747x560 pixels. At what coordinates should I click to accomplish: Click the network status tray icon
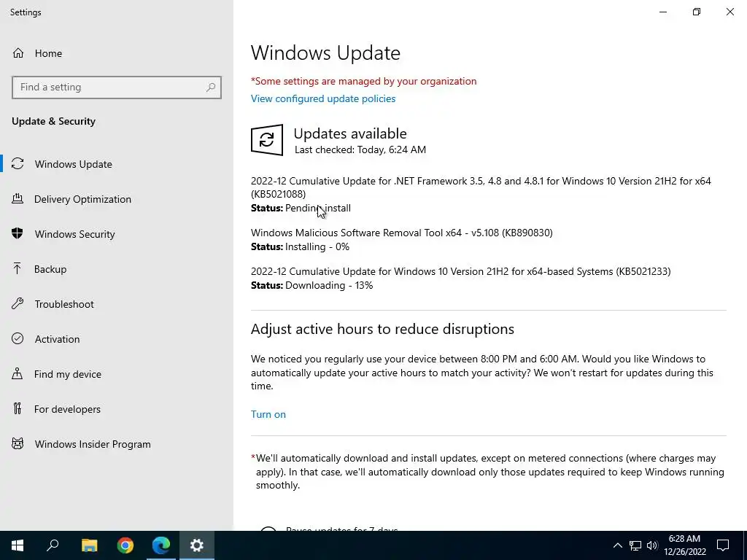(635, 545)
